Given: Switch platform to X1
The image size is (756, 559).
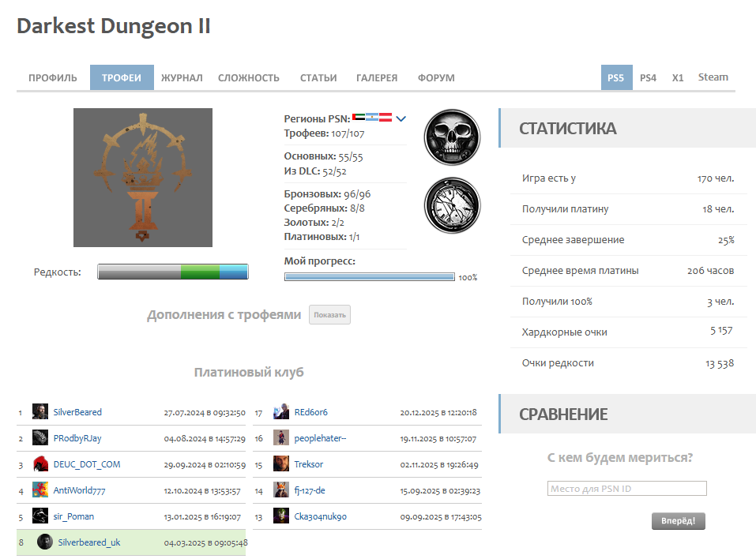Looking at the screenshot, I should click(x=678, y=78).
